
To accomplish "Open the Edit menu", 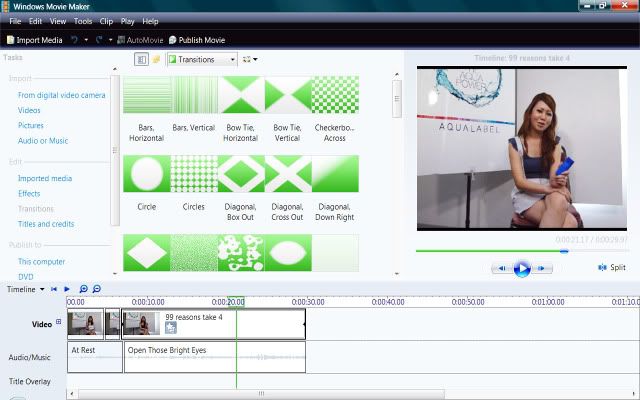I will click(x=35, y=21).
